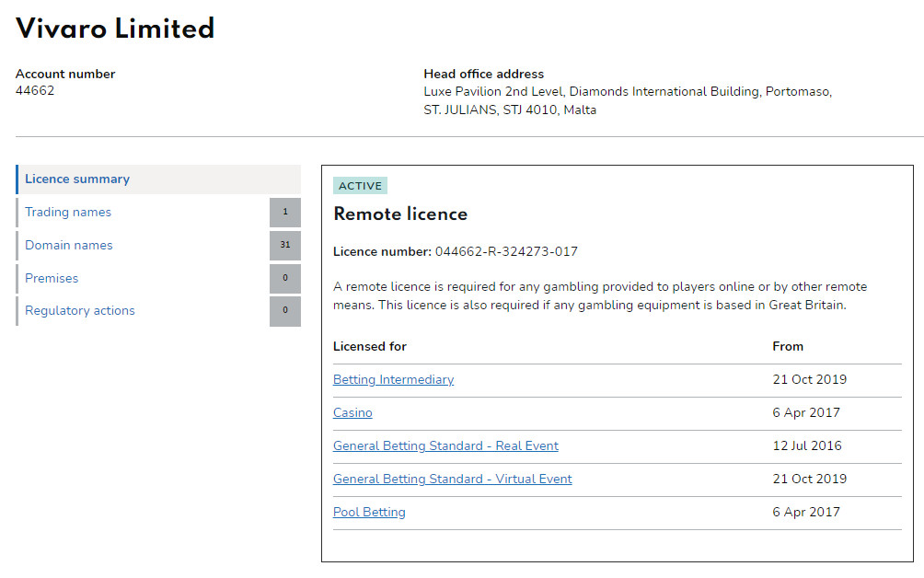Open General Betting Standard - Virtual Event

click(x=452, y=480)
